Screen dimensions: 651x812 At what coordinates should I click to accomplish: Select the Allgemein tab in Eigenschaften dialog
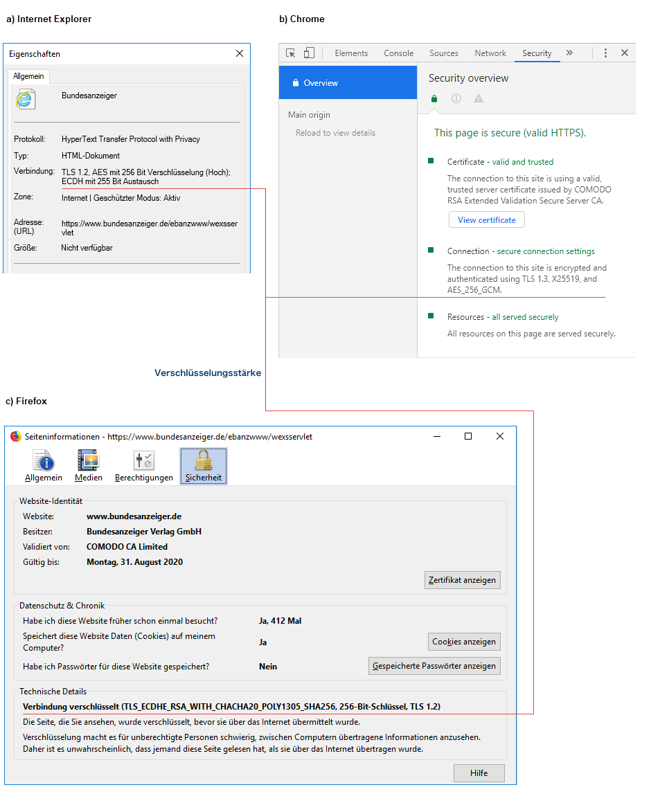pyautogui.click(x=28, y=76)
